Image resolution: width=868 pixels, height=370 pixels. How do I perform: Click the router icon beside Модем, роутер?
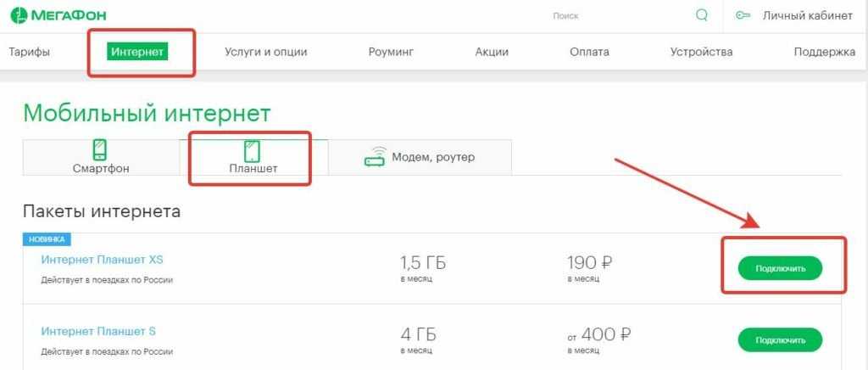click(x=375, y=157)
